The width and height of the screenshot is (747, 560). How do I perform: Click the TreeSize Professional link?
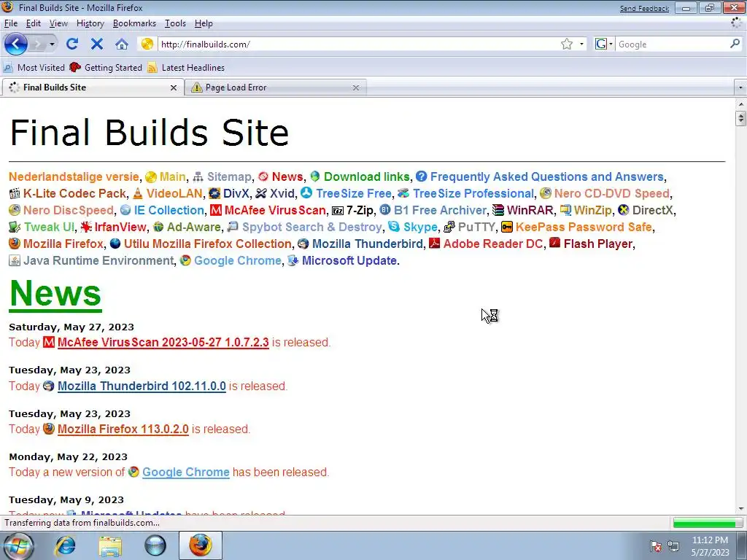point(473,193)
